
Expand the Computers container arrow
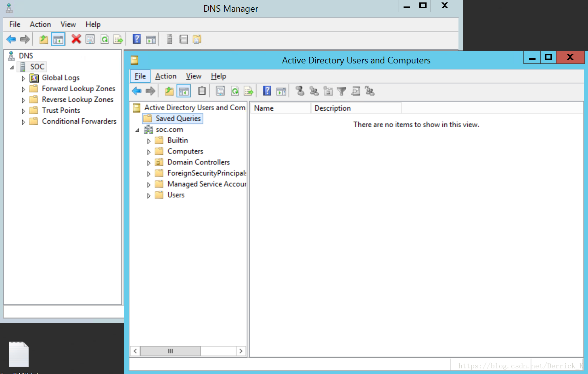pos(149,152)
